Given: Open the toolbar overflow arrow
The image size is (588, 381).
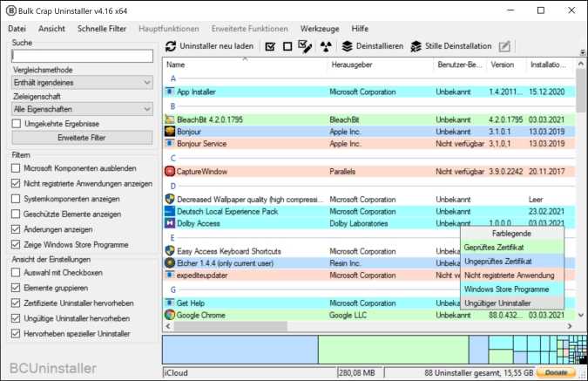Looking at the screenshot, I should (583, 52).
